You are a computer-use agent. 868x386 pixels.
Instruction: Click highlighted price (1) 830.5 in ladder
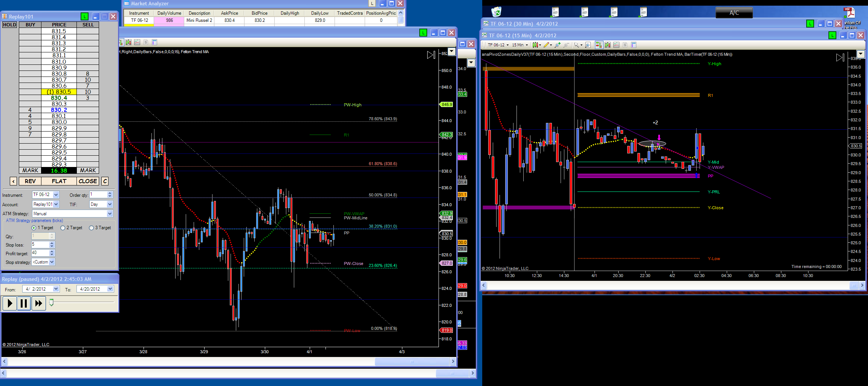coord(59,92)
